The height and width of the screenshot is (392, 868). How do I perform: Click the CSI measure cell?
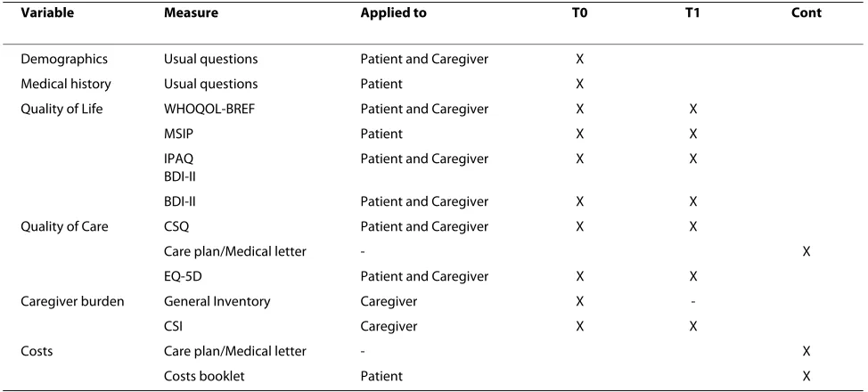pos(173,326)
